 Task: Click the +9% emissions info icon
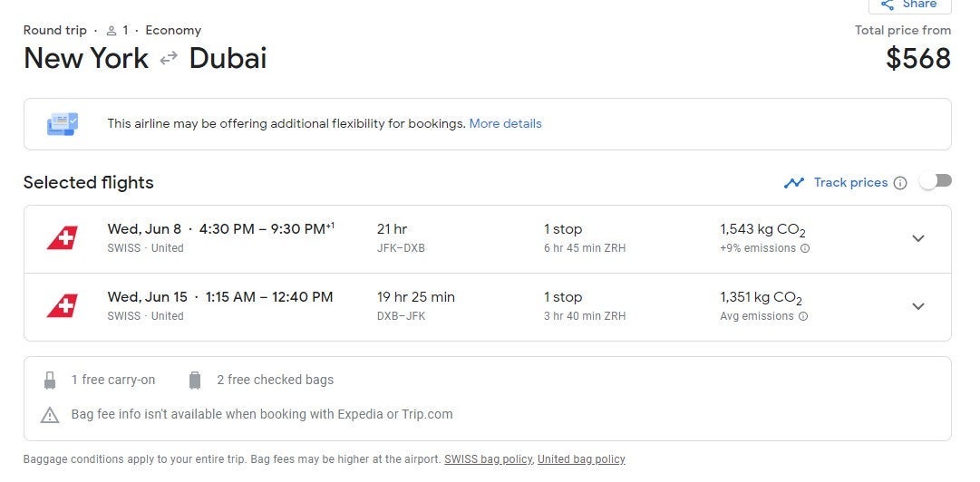(805, 248)
